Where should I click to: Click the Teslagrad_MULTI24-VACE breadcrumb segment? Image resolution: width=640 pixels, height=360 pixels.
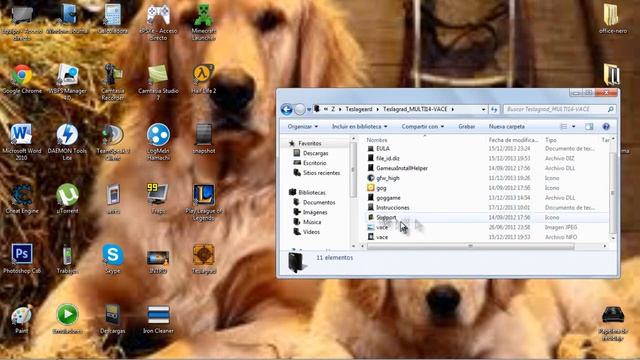415,109
